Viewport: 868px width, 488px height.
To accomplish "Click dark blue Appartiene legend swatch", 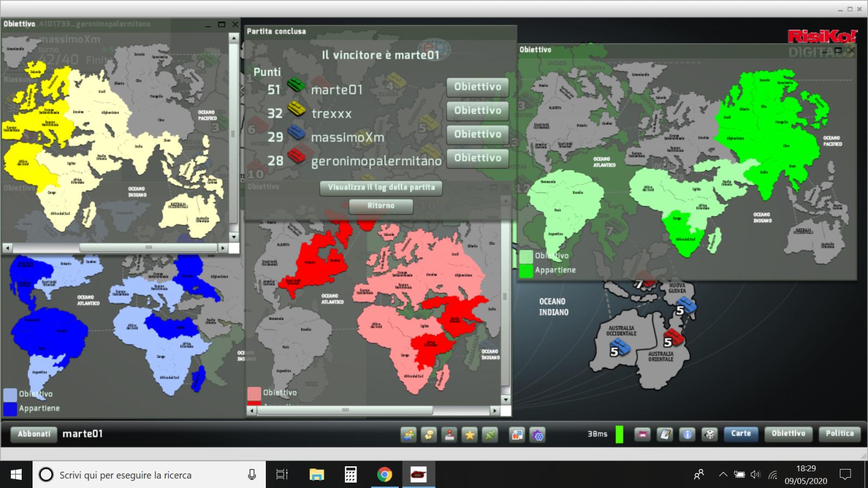I will (x=10, y=409).
